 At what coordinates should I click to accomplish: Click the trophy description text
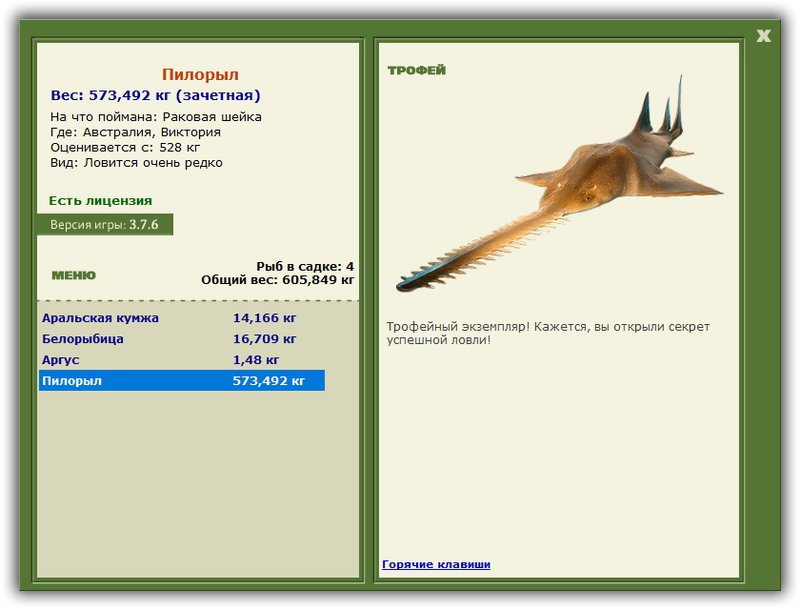tap(548, 333)
